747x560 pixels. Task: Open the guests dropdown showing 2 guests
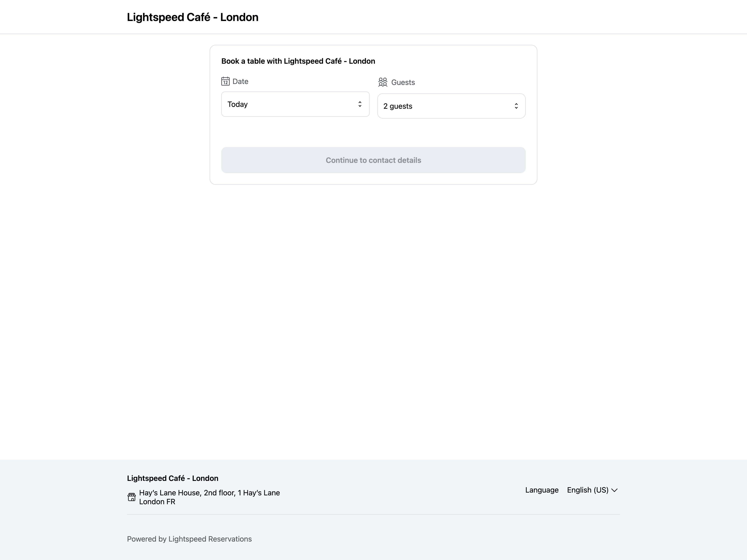(x=451, y=106)
